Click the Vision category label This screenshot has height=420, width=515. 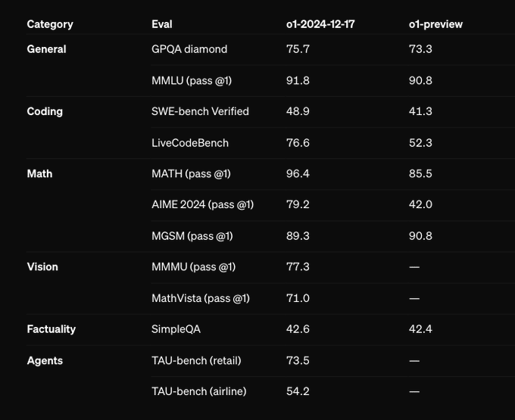pyautogui.click(x=42, y=267)
